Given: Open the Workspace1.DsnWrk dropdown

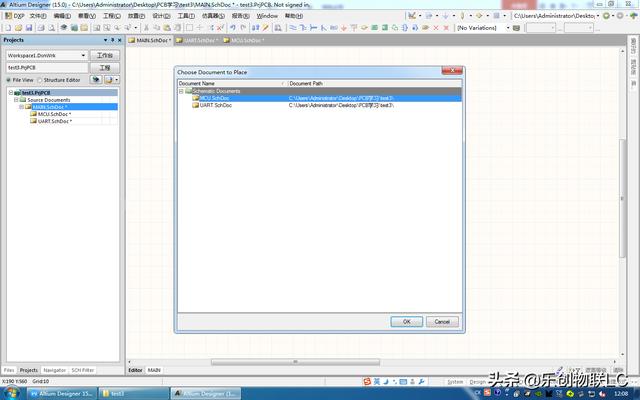Looking at the screenshot, I should 83,55.
